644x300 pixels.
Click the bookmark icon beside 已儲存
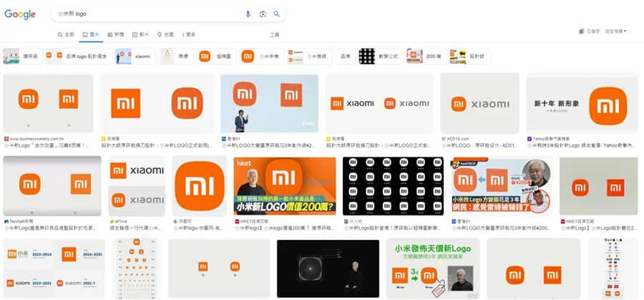pos(582,32)
